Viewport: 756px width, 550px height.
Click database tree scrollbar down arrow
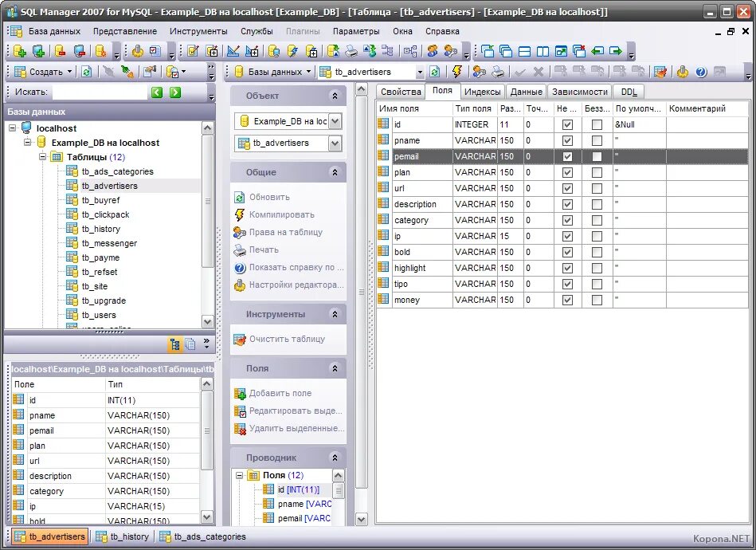coord(208,321)
